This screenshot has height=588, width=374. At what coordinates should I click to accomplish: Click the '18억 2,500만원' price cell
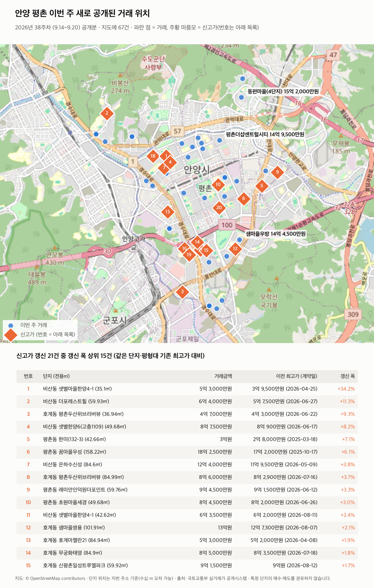coord(215,452)
